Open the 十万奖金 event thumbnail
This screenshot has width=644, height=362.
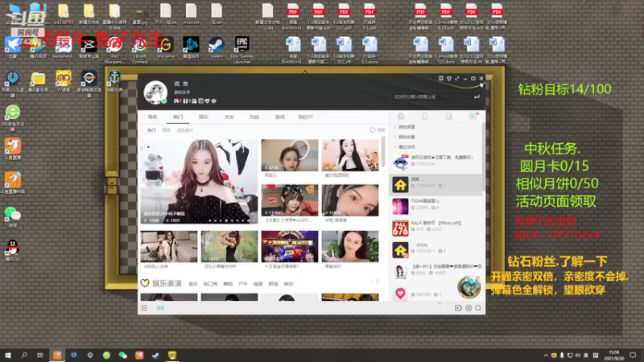point(290,246)
